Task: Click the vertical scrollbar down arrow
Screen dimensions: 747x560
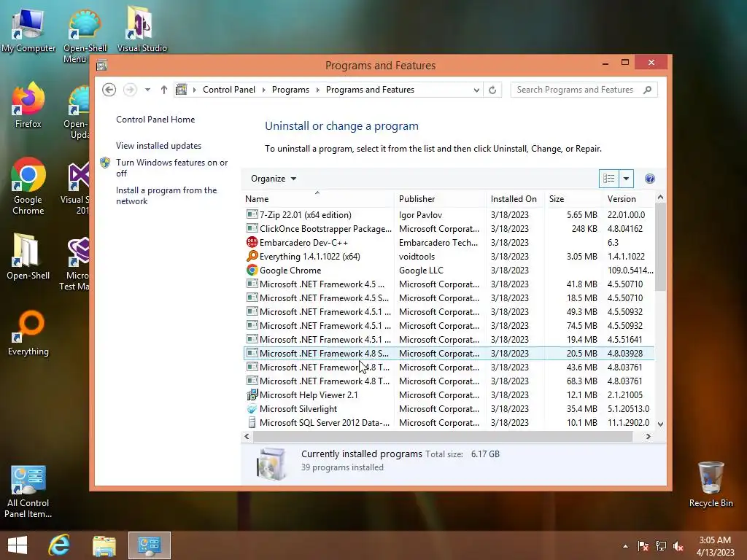Action: 660,424
